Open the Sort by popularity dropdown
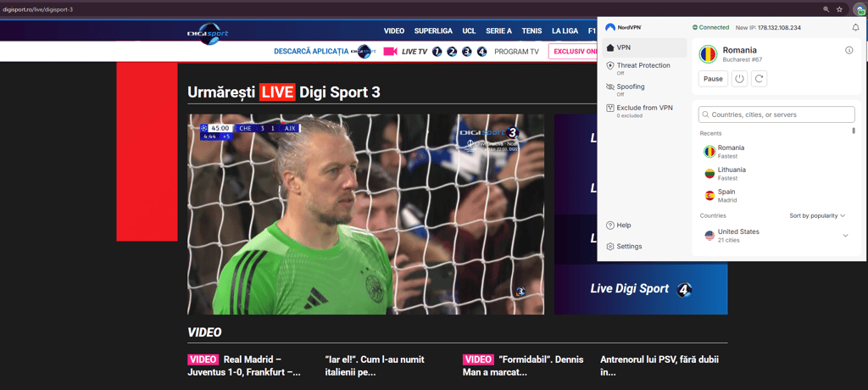Screen dimensions: 868x390 [x=817, y=215]
